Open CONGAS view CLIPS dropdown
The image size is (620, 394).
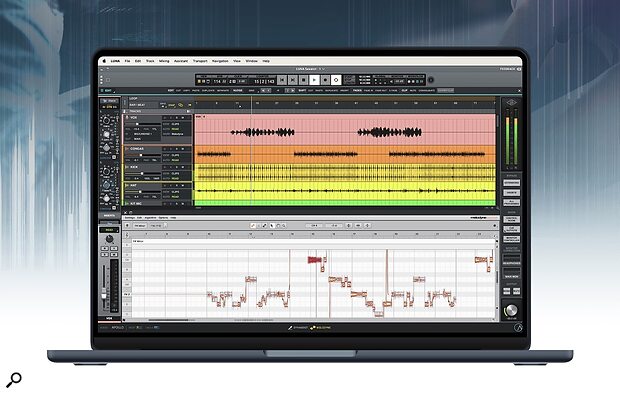pyautogui.click(x=176, y=155)
